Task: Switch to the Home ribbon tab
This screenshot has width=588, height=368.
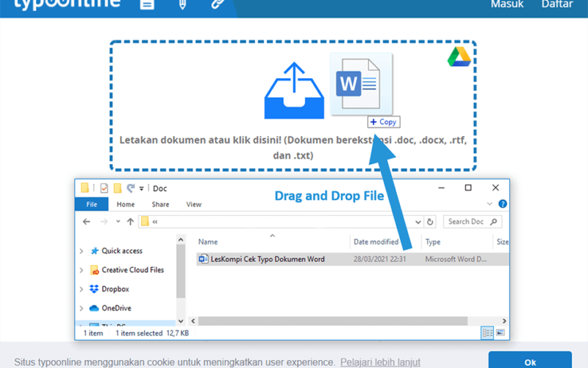Action: (125, 205)
